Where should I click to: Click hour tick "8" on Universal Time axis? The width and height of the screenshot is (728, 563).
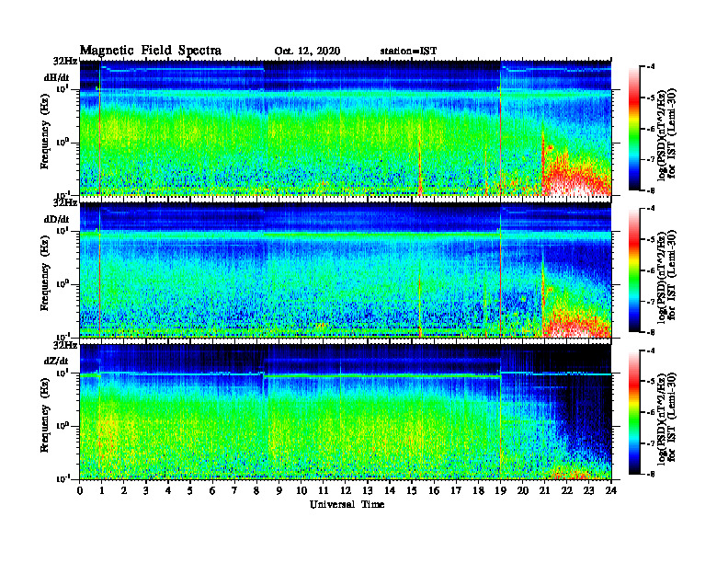256,490
